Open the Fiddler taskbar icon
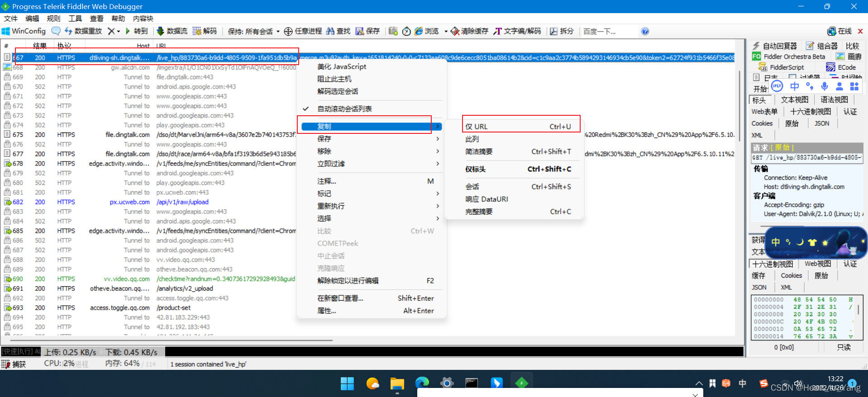The image size is (868, 397). 521,383
